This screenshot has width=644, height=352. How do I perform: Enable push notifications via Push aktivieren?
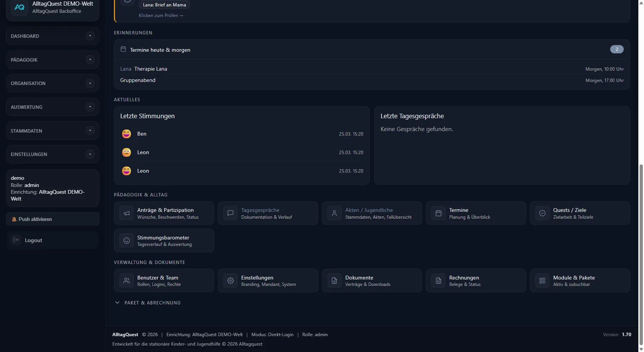click(x=52, y=219)
